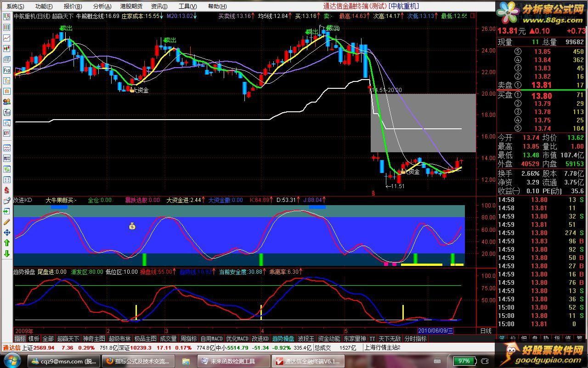Select the candlestick K-line chart icon
The height and width of the screenshot is (368, 588).
click(7, 49)
